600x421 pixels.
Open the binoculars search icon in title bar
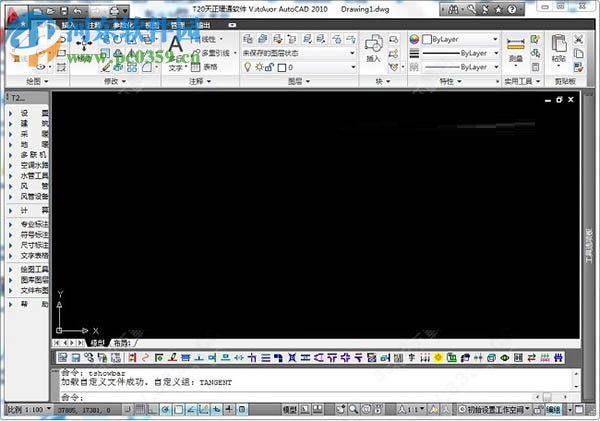point(453,9)
